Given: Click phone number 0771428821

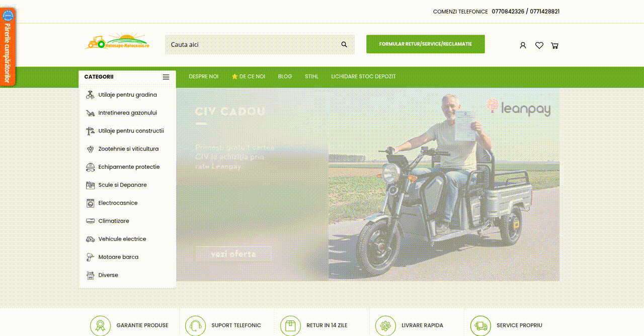Looking at the screenshot, I should 545,11.
